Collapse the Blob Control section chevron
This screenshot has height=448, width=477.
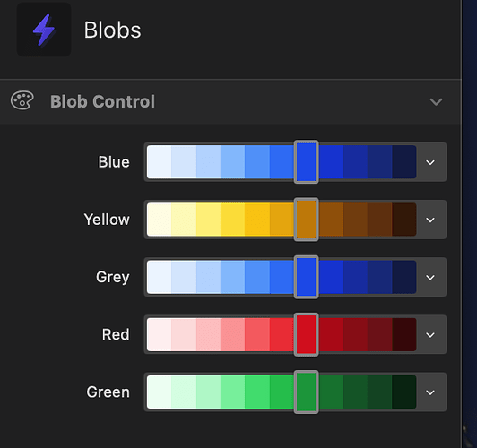pyautogui.click(x=436, y=101)
